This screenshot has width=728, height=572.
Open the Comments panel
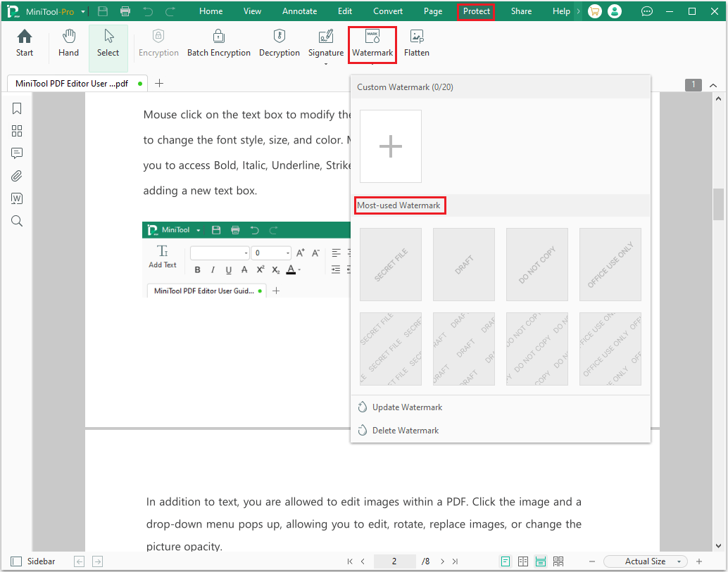tap(17, 153)
